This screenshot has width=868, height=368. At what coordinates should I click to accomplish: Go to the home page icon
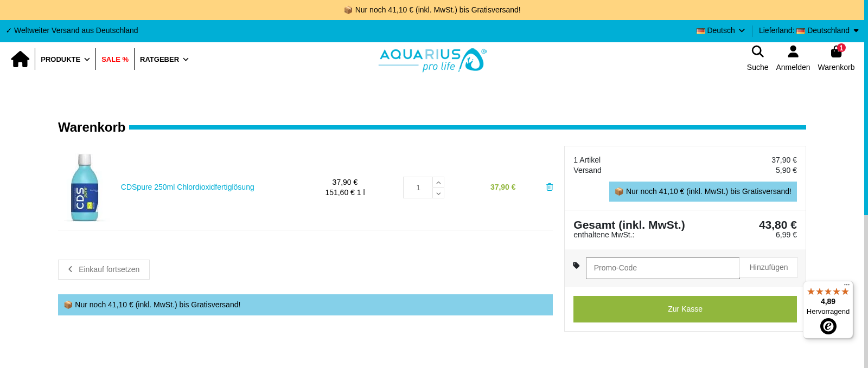point(20,59)
